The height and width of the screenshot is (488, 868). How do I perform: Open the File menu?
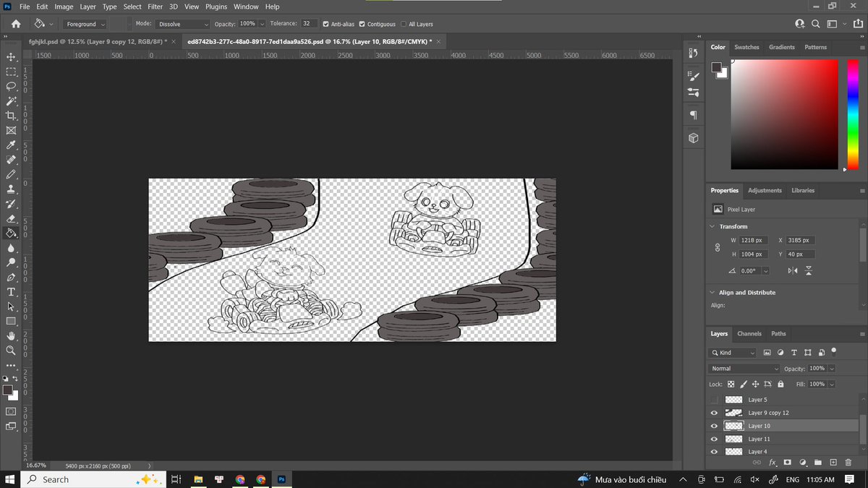(x=25, y=7)
